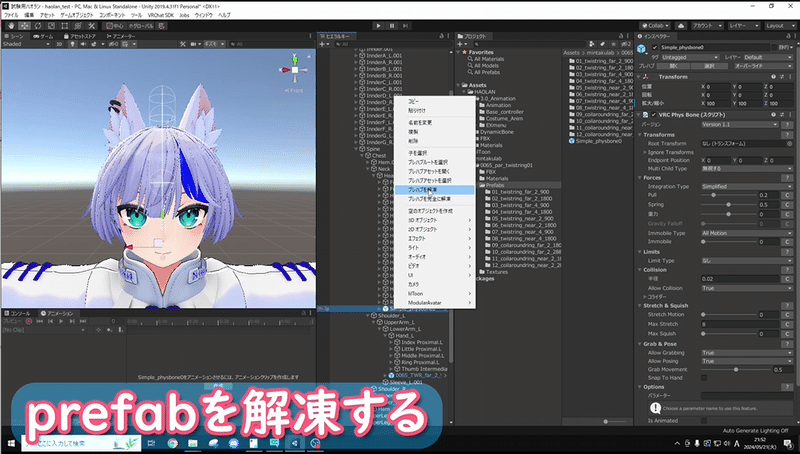Viewport: 800px width, 454px height.
Task: Open Task View on taskbar
Action: coord(152,443)
